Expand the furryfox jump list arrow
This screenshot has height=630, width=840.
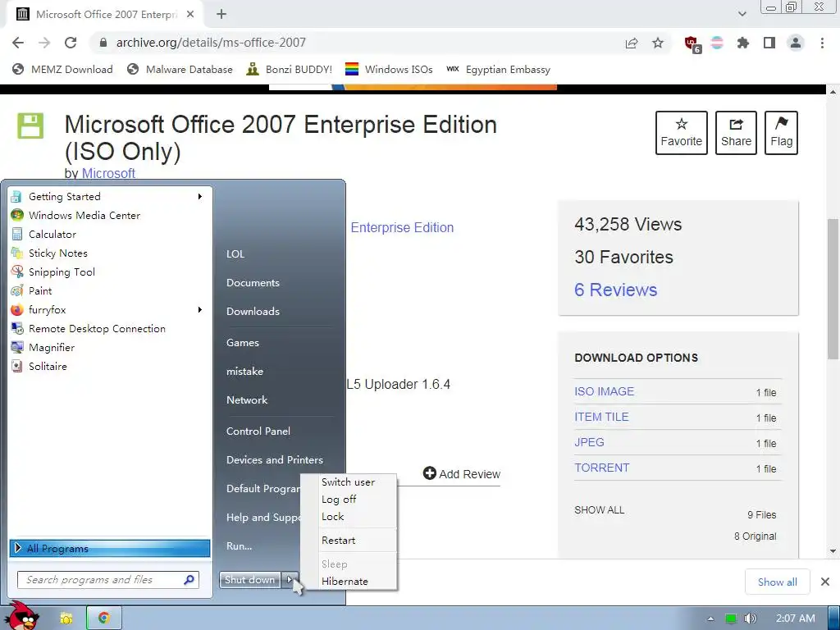pos(200,309)
